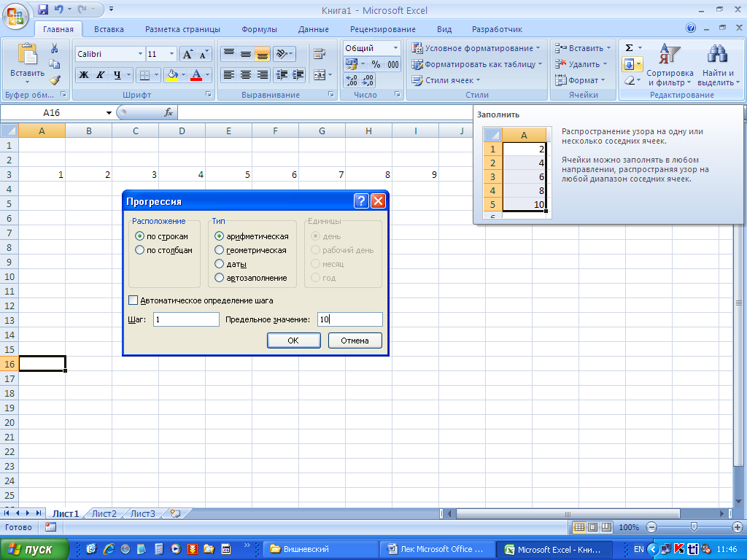
Task: Open fill color yellow bucket swatch
Action: coord(172,75)
